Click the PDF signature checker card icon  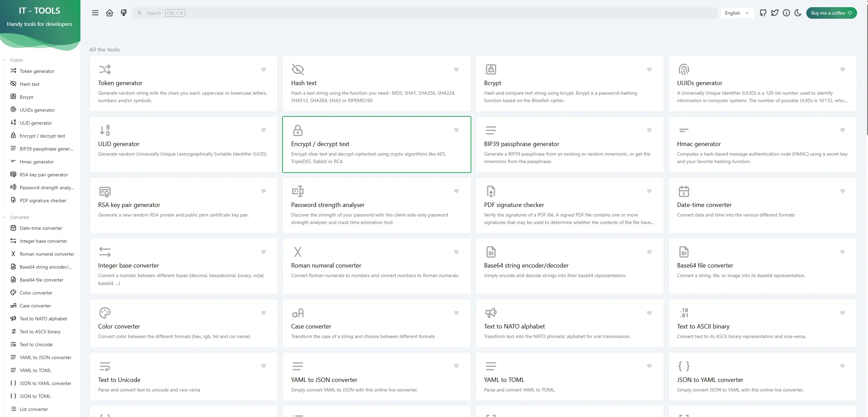coord(491,191)
